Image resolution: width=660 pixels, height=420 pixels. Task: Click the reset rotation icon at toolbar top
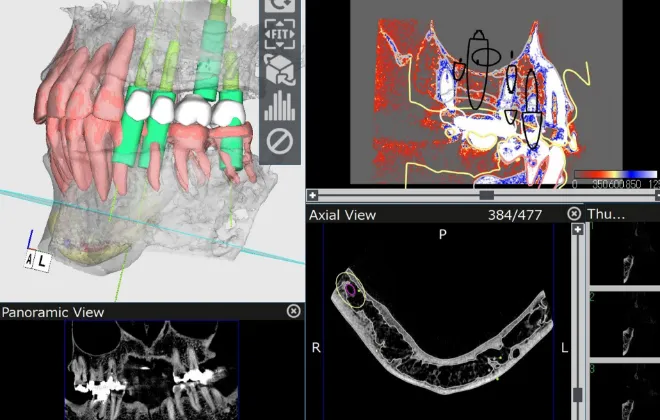pos(279,6)
